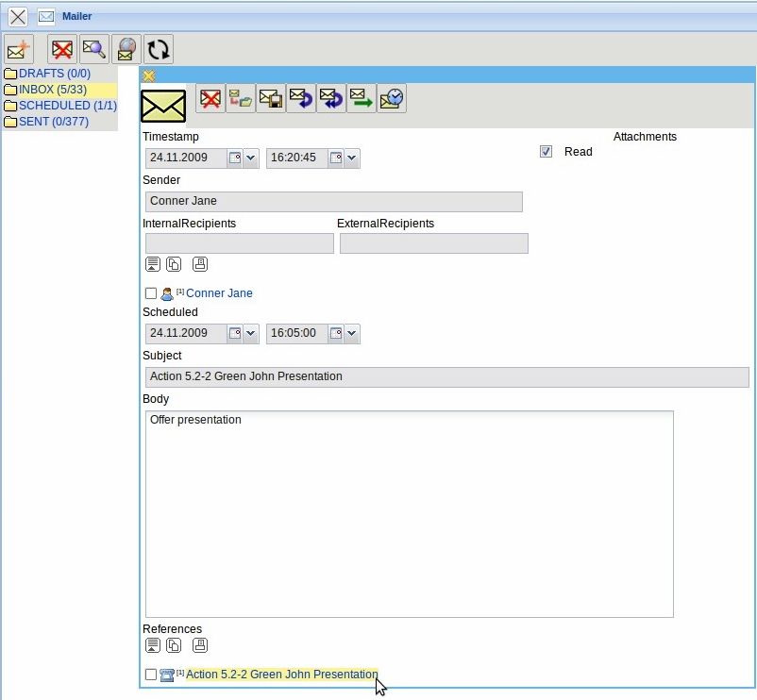This screenshot has height=700, width=757.
Task: Open the Timestamp date dropdown arrow
Action: pos(251,158)
